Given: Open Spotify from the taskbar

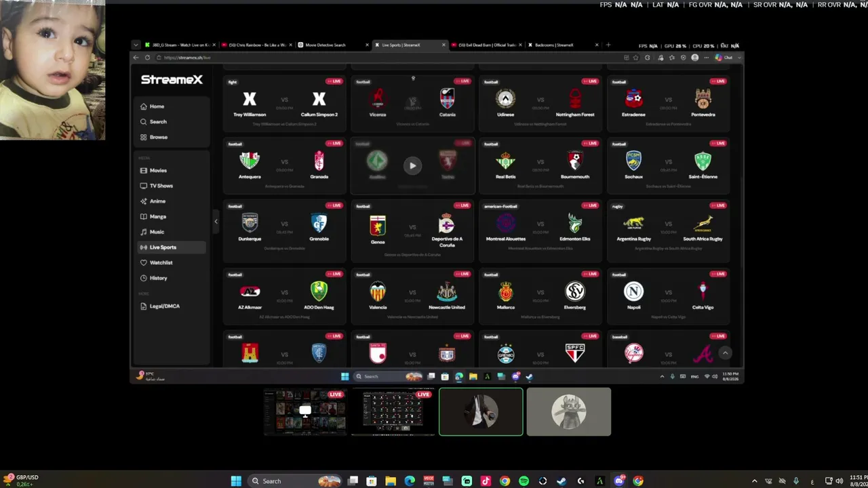Looking at the screenshot, I should tap(524, 481).
